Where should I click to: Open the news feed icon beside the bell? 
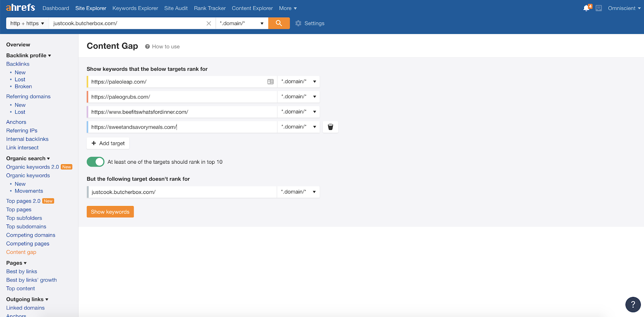pos(599,8)
